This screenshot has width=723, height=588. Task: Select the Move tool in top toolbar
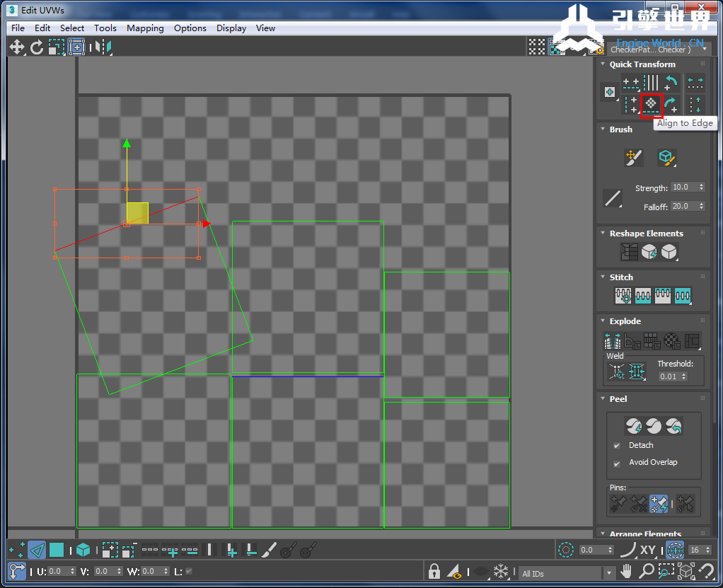(x=16, y=47)
